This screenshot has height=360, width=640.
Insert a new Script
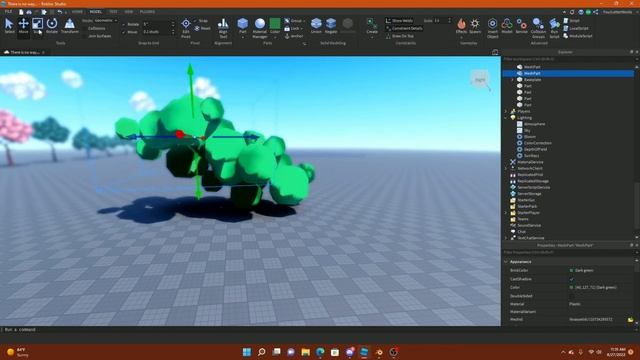pos(571,20)
